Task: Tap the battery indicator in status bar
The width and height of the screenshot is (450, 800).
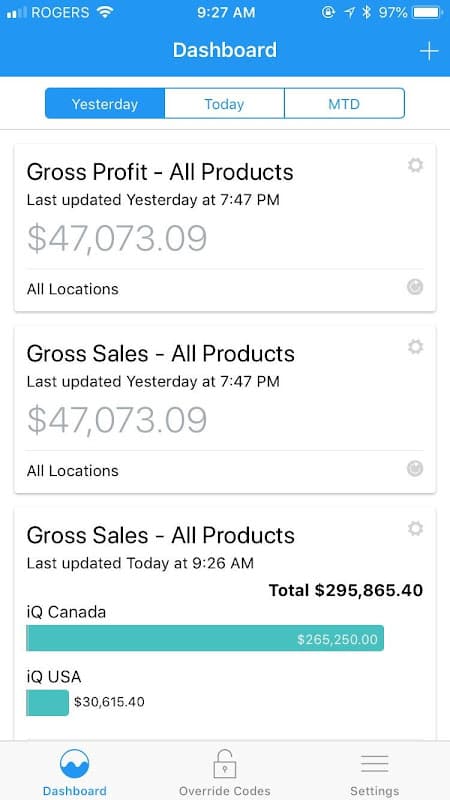Action: [x=428, y=12]
